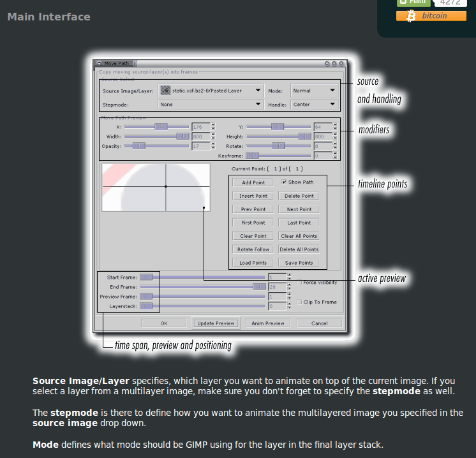476x458 pixels.
Task: Click the Start Frame stepper arrows
Action: click(289, 277)
